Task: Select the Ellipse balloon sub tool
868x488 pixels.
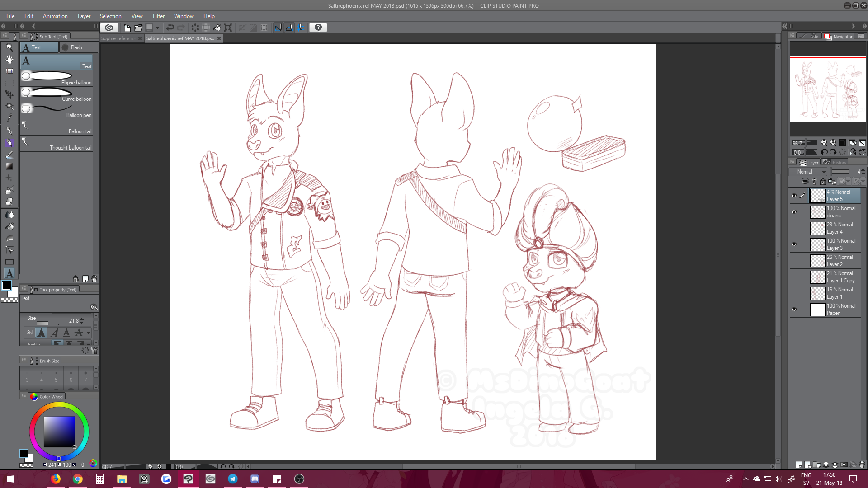Action: (57, 78)
